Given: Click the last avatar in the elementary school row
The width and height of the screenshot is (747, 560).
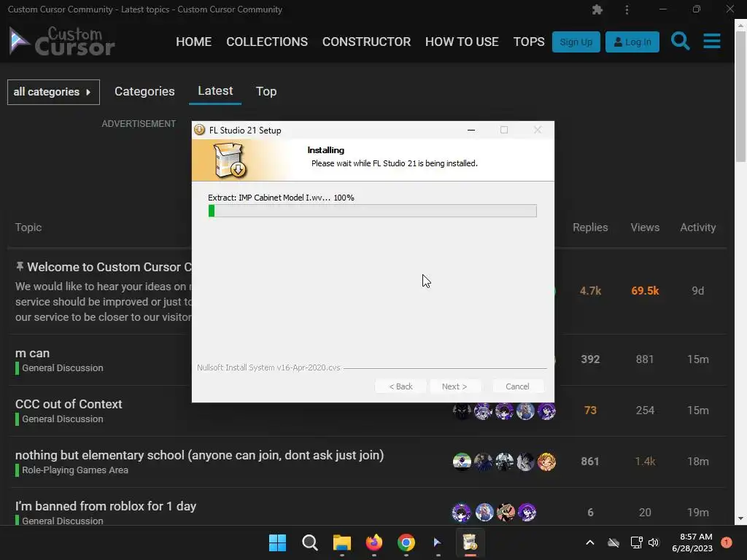Looking at the screenshot, I should (546, 462).
